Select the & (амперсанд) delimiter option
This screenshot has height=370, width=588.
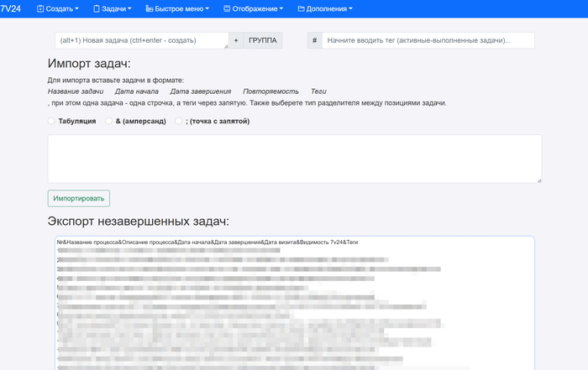pos(108,121)
